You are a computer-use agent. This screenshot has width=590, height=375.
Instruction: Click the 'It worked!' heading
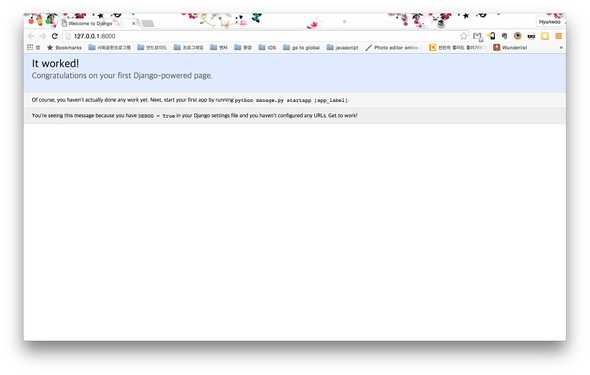(55, 63)
